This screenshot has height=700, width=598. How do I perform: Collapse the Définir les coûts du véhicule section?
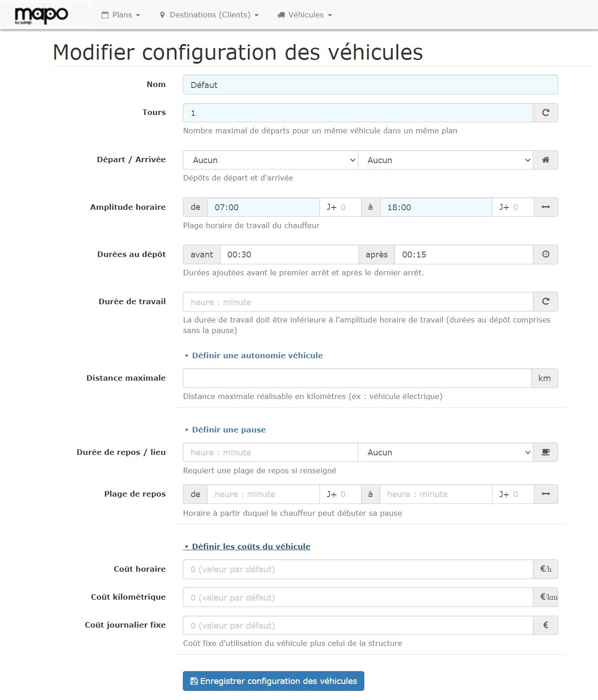click(251, 547)
